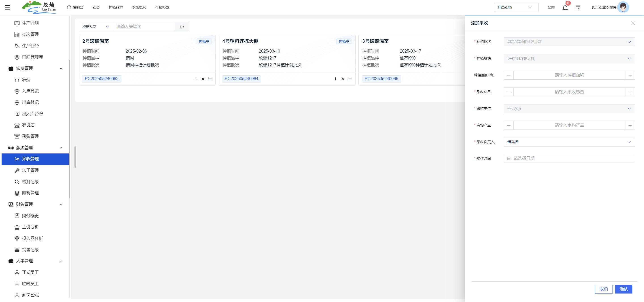Open the 采收负责人 dropdown

click(x=569, y=142)
